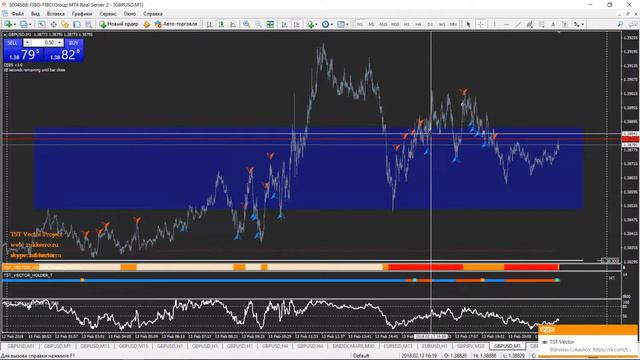
Task: Expand the Profiles dropdown arrow
Action: [30, 24]
